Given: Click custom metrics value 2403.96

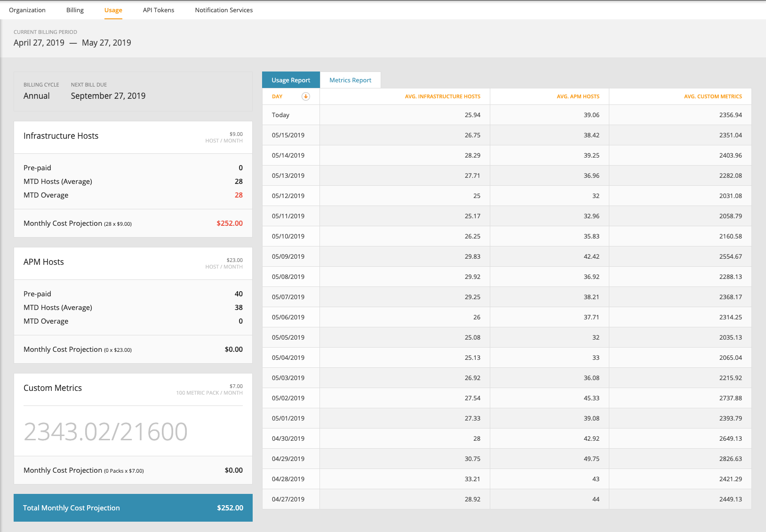Looking at the screenshot, I should pos(730,155).
